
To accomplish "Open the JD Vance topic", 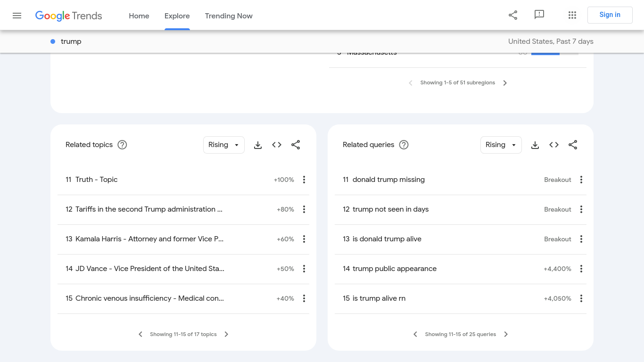I will [x=150, y=269].
